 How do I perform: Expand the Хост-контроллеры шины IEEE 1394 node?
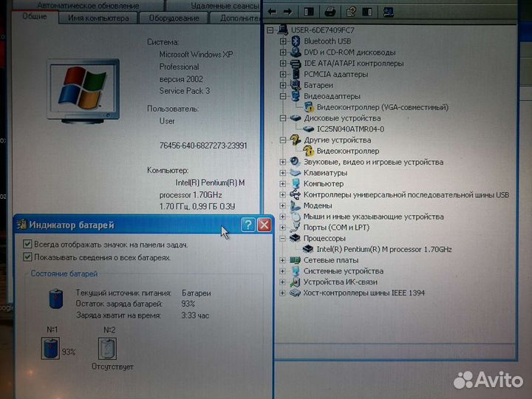[x=282, y=293]
